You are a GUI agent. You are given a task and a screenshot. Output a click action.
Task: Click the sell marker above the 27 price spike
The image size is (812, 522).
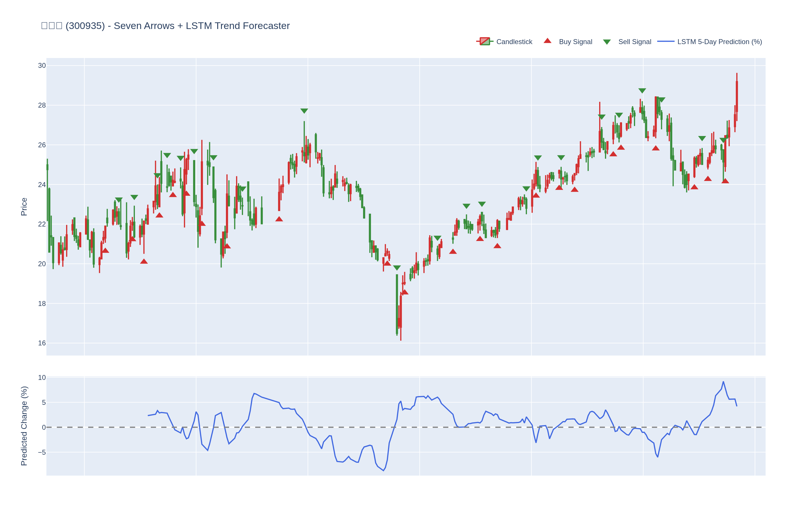304,111
